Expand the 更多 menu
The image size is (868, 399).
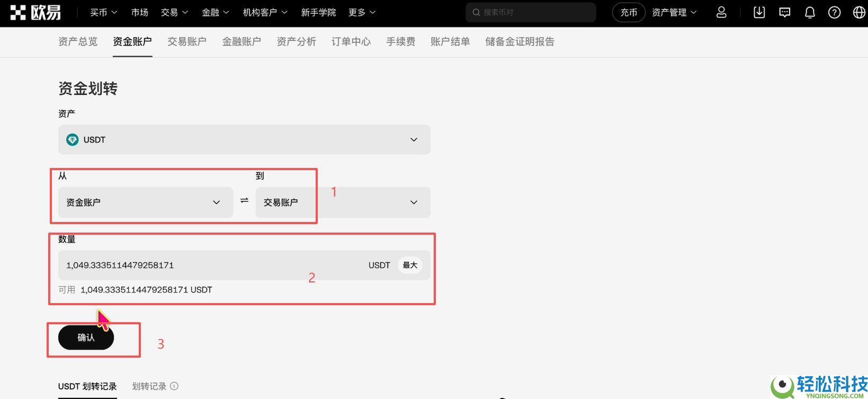pyautogui.click(x=362, y=12)
